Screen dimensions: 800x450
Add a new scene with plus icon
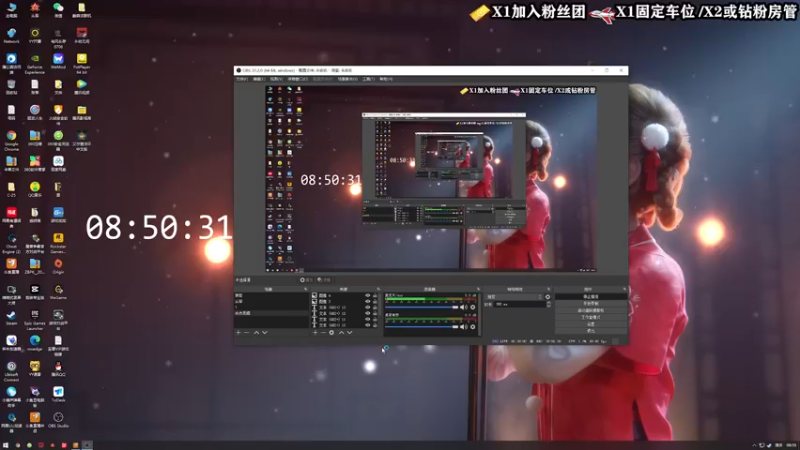[x=238, y=333]
